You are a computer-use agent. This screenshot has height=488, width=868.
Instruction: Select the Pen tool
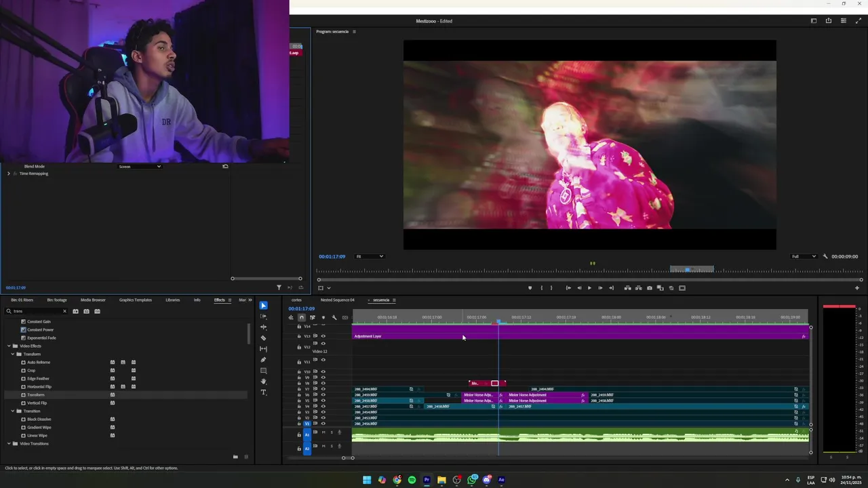(263, 360)
